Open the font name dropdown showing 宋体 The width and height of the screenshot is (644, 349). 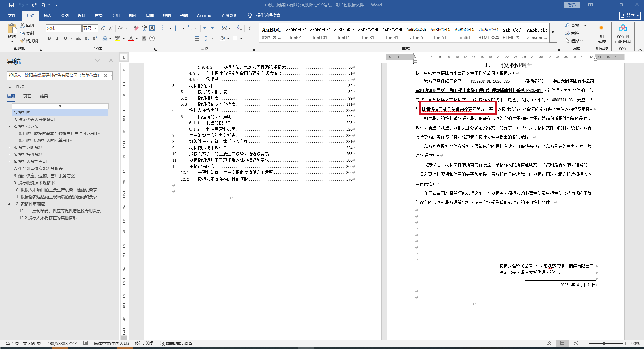(x=79, y=28)
